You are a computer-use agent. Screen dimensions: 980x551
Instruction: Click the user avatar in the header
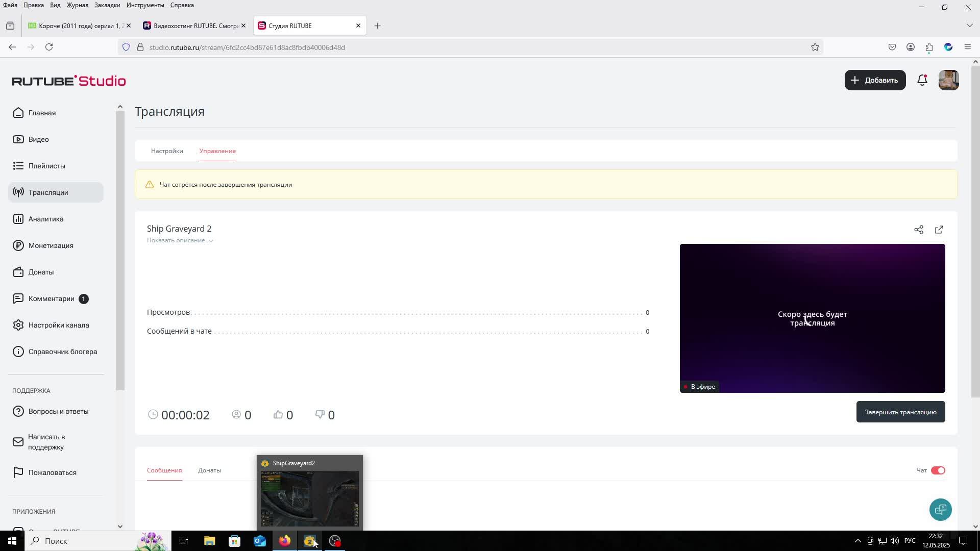(948, 80)
